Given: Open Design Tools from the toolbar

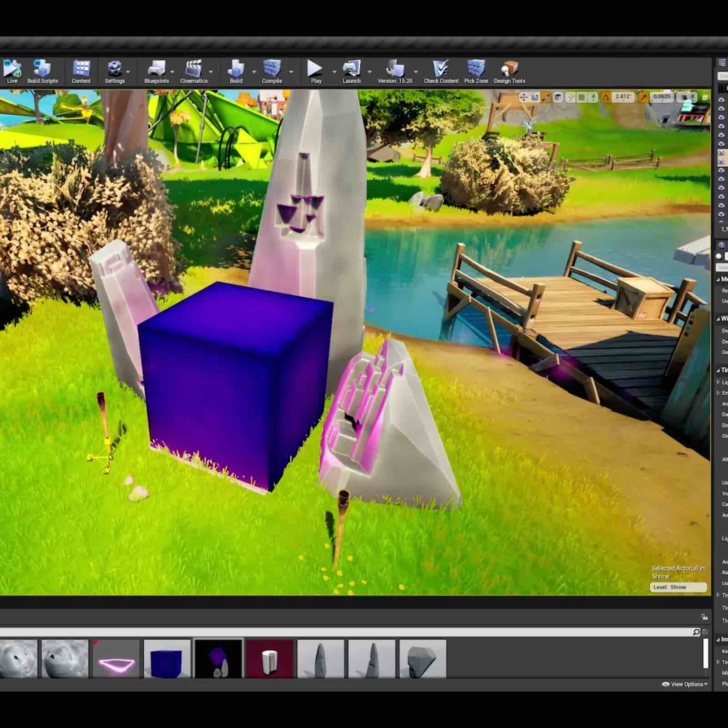Looking at the screenshot, I should coord(509,72).
